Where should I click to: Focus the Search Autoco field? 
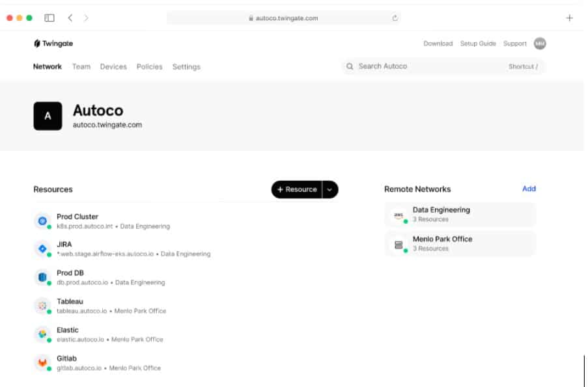pos(443,66)
